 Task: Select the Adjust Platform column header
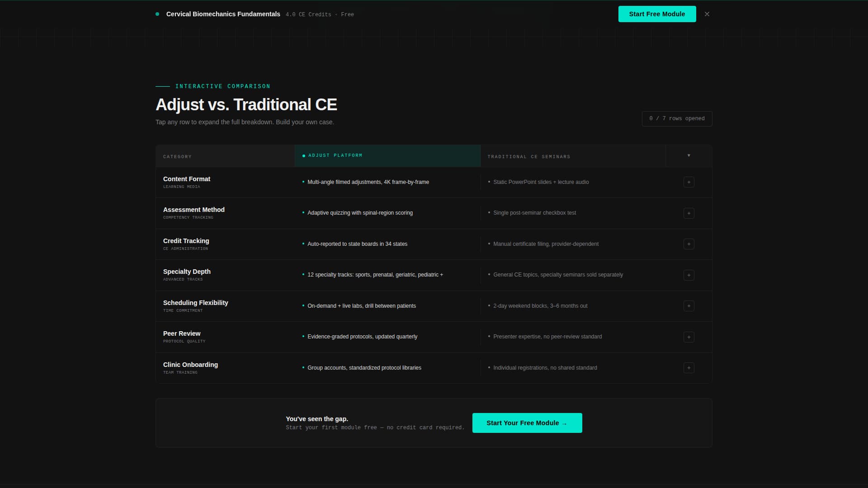387,155
